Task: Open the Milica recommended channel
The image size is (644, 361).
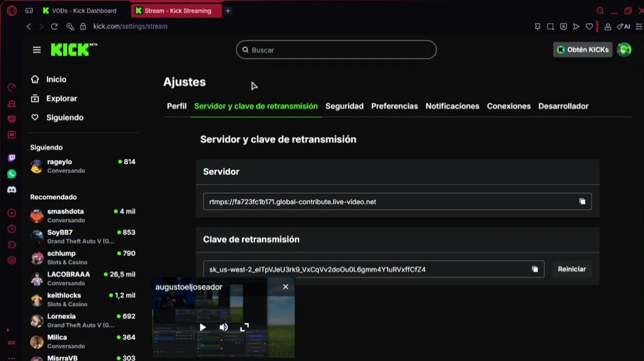Action: pos(83,342)
